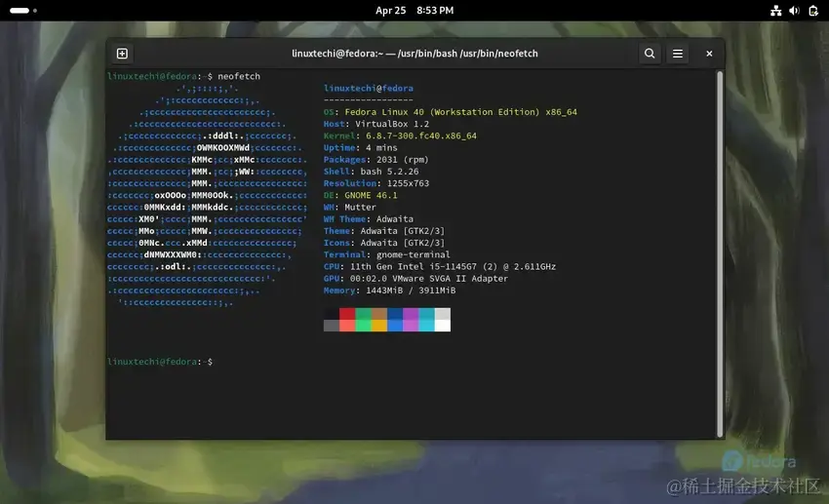
Task: Open the terminal search
Action: coord(650,54)
